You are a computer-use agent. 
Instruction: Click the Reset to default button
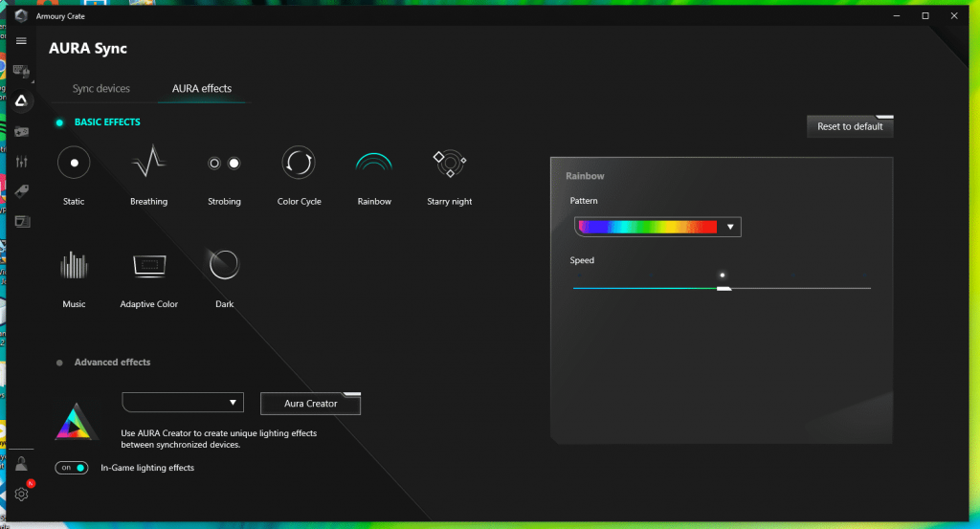point(850,126)
